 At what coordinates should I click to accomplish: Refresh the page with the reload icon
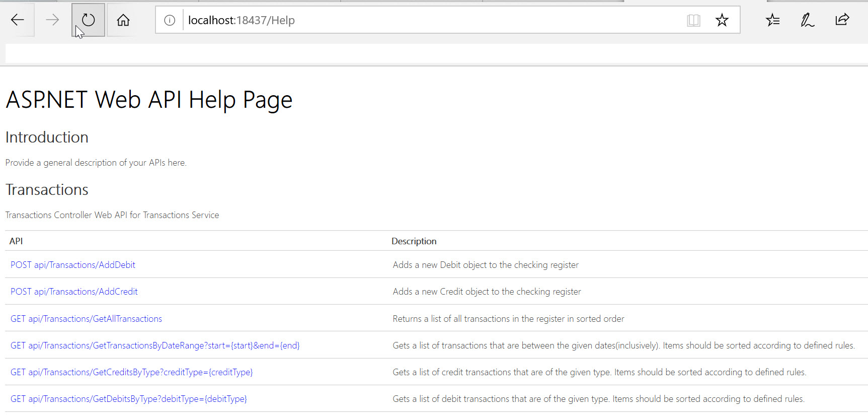click(88, 20)
